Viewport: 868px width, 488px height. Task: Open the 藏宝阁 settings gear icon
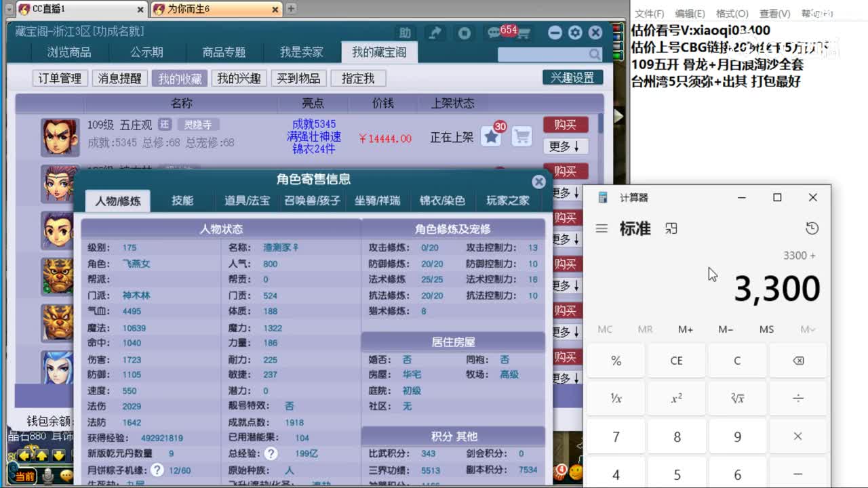(574, 32)
